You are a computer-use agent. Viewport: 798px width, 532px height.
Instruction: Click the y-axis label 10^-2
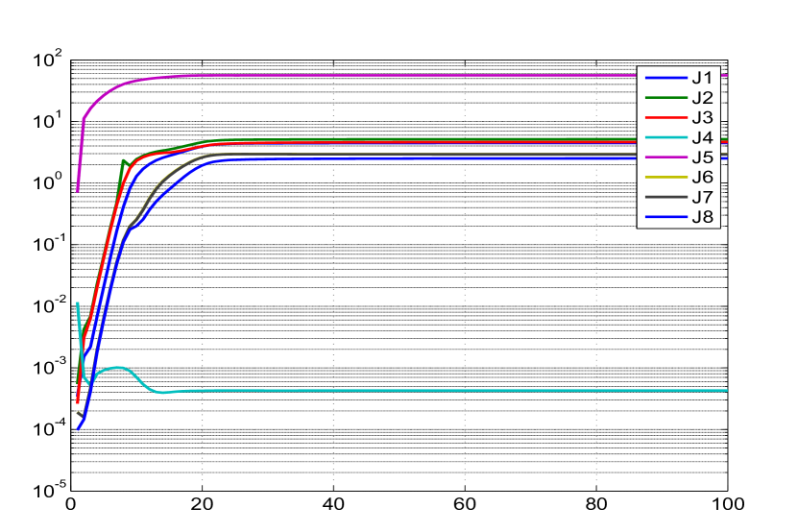[x=47, y=305]
